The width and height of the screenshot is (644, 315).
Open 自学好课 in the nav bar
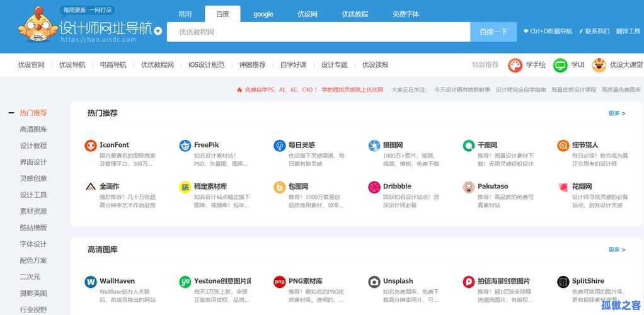tap(294, 65)
